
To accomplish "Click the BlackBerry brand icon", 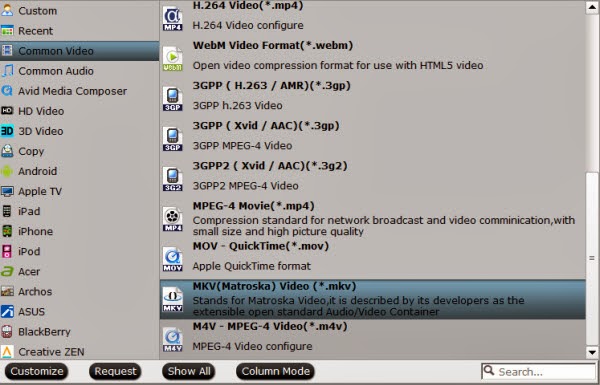I will pyautogui.click(x=7, y=331).
